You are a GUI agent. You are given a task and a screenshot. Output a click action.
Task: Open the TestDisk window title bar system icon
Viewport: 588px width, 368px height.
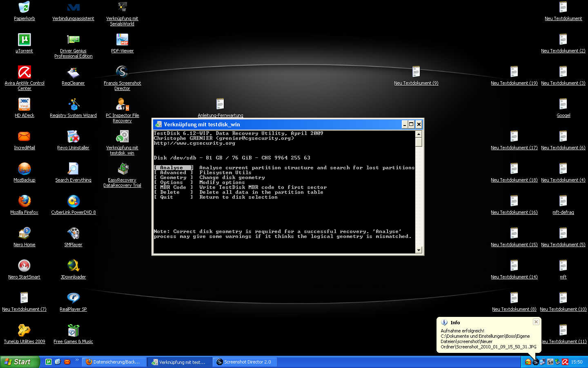click(158, 124)
